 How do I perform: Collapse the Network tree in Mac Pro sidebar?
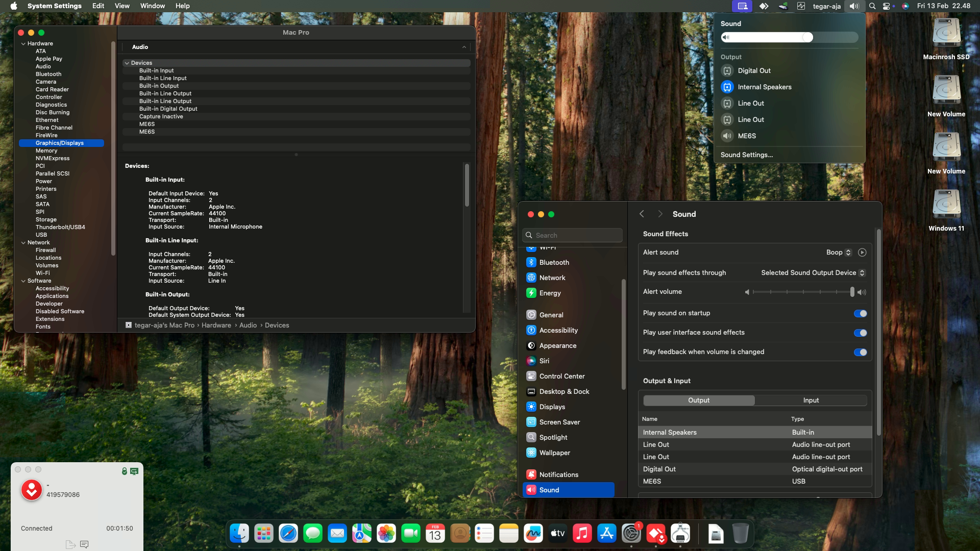pyautogui.click(x=23, y=243)
